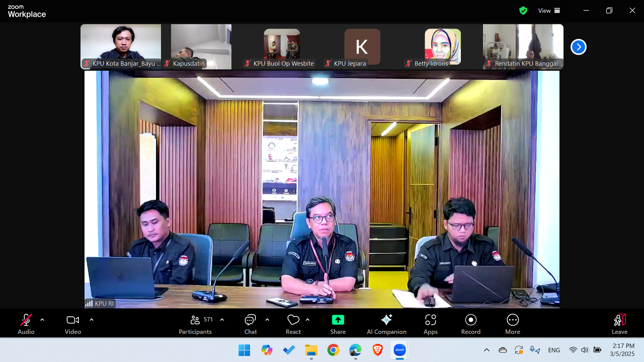Toggle the Participants list panel

pyautogui.click(x=196, y=324)
